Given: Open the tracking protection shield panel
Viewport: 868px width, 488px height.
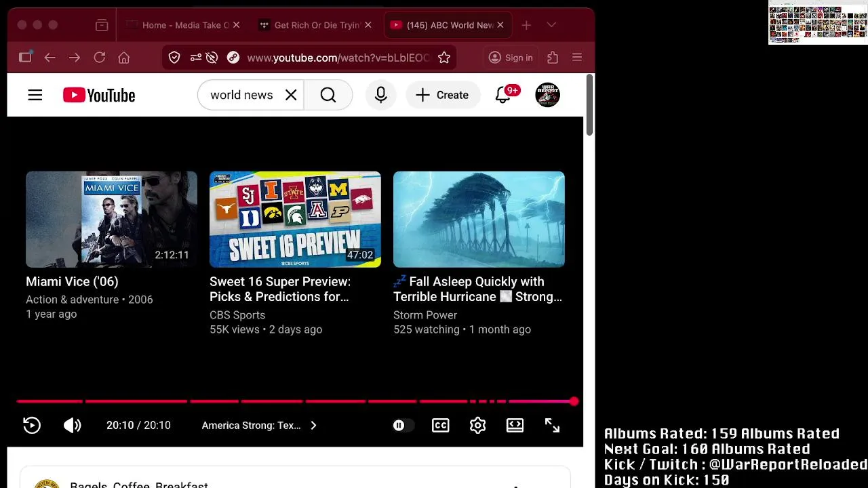Looking at the screenshot, I should 174,58.
